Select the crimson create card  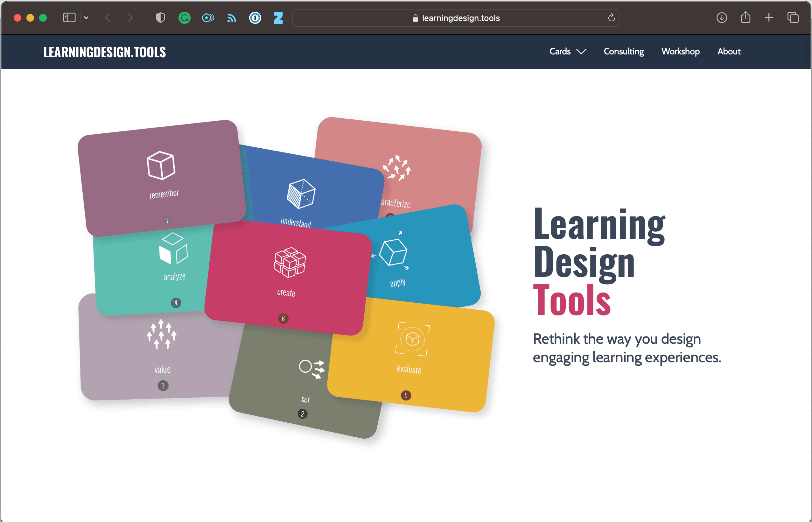click(288, 278)
